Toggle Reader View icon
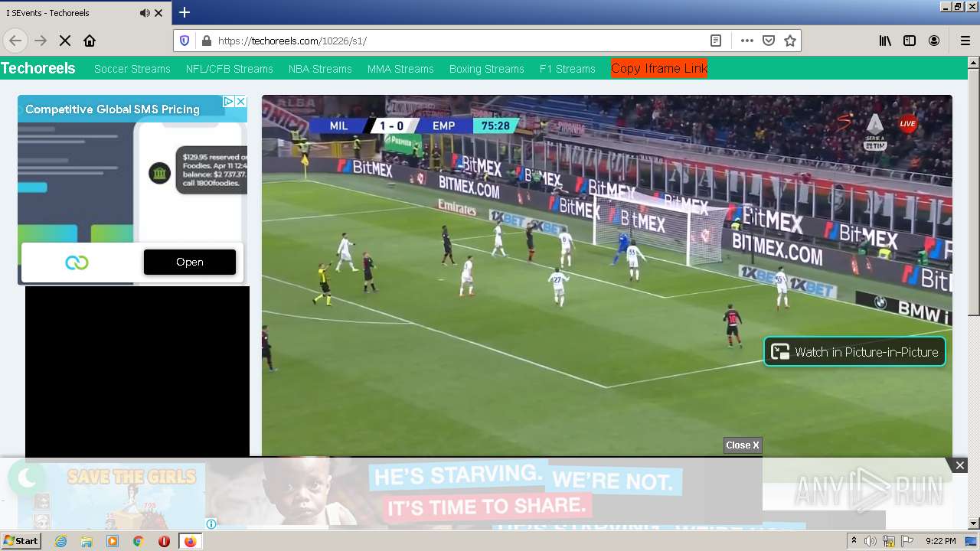Viewport: 980px width, 551px height. [x=716, y=41]
